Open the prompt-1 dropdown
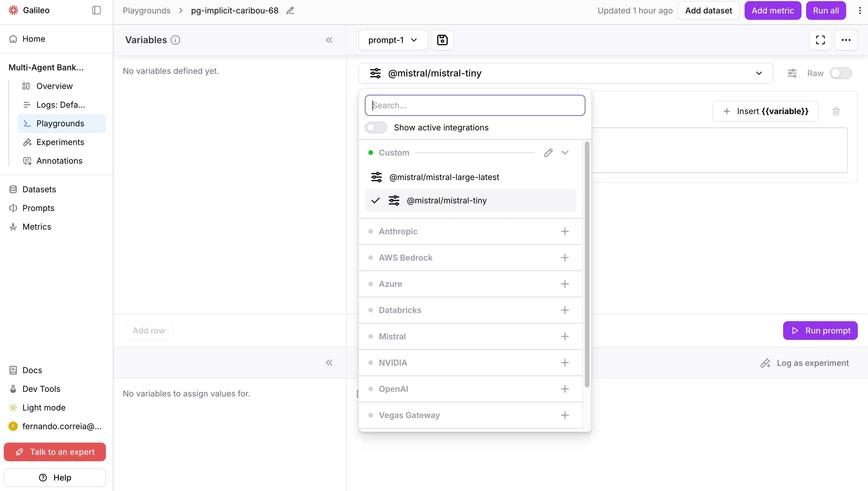The width and height of the screenshot is (868, 491). coord(392,40)
